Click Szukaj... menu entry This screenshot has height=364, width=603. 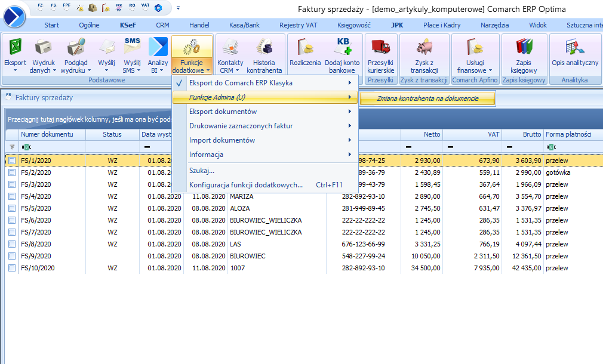(x=266, y=171)
